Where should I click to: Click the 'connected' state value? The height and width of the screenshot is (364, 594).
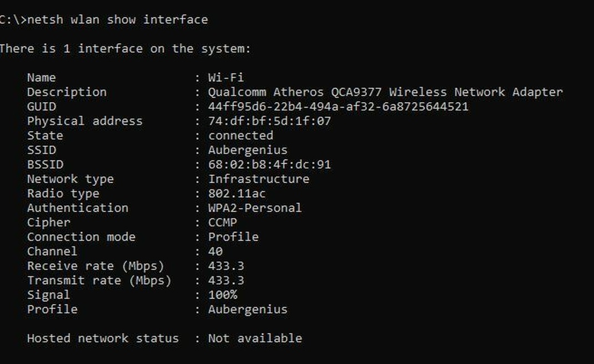click(240, 135)
